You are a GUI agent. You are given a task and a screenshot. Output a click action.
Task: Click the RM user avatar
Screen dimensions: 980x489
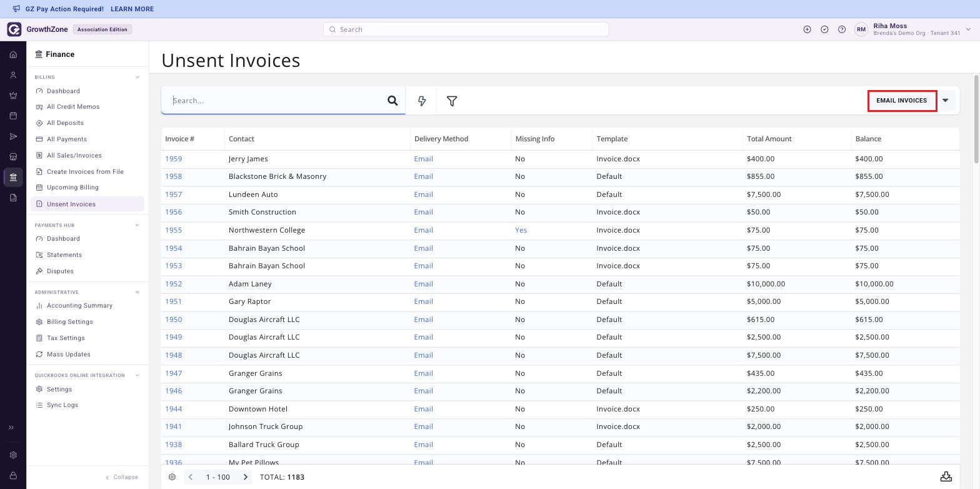point(861,29)
